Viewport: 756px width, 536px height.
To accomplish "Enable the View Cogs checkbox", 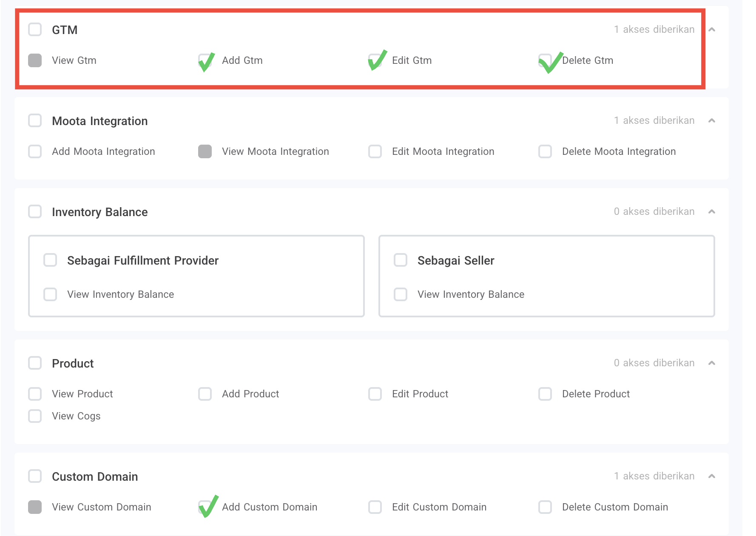I will coord(35,416).
